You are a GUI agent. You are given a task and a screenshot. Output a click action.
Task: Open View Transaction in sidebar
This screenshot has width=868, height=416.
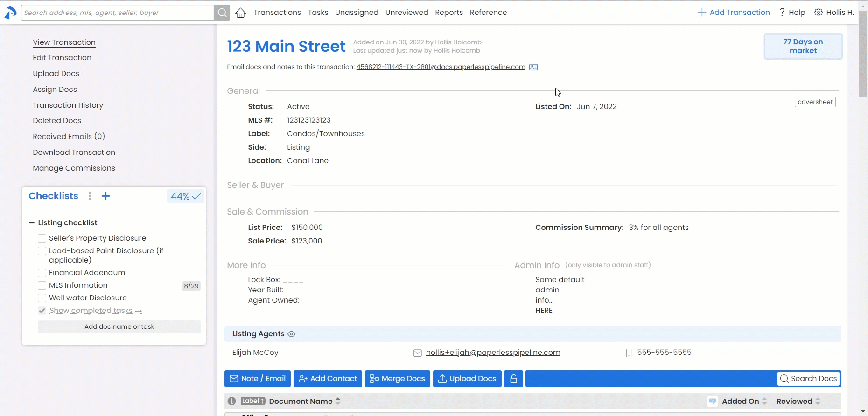(x=64, y=42)
